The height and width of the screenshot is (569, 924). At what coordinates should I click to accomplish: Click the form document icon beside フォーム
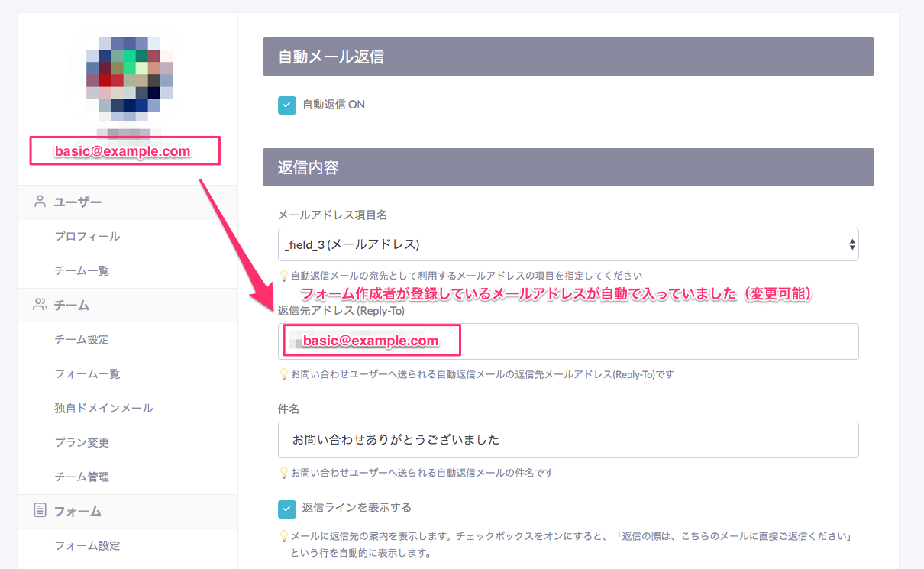pos(40,511)
